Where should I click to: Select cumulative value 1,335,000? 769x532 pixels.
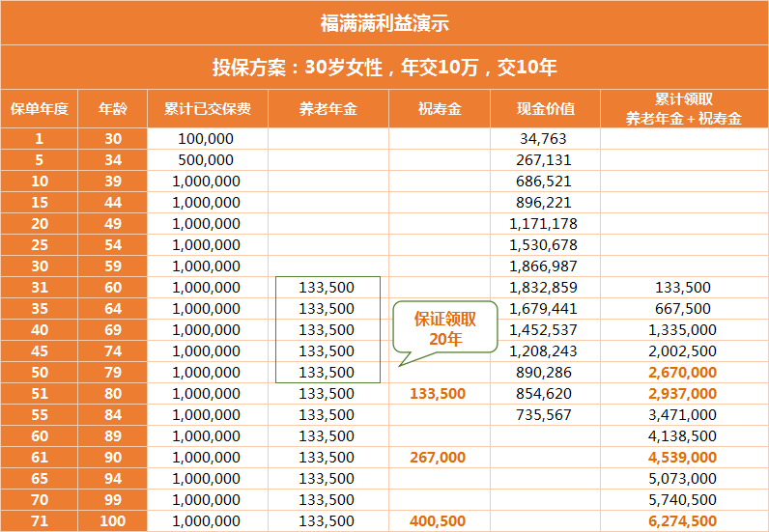(683, 330)
